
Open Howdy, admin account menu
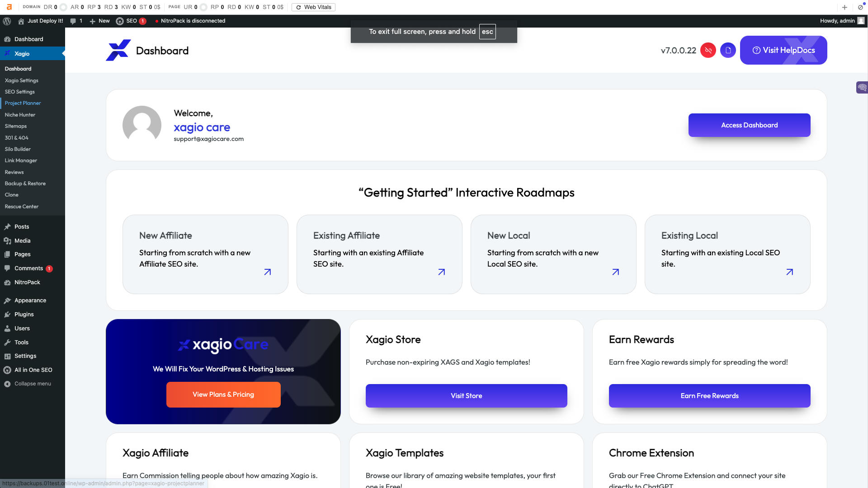842,21
